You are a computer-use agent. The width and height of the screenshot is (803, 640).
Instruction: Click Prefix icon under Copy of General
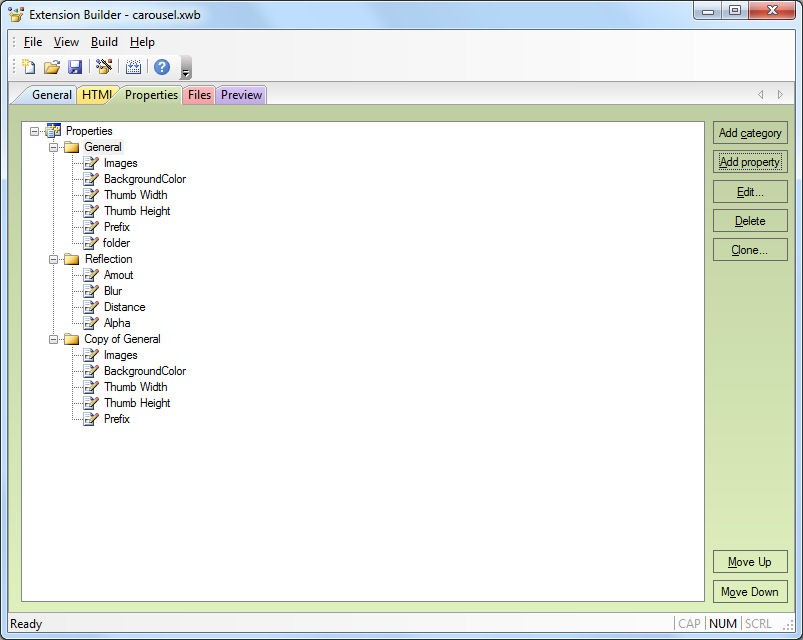click(x=91, y=419)
